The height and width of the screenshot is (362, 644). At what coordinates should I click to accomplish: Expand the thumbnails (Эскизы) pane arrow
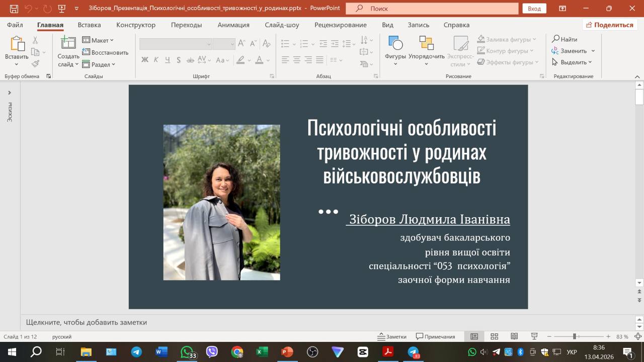click(9, 93)
